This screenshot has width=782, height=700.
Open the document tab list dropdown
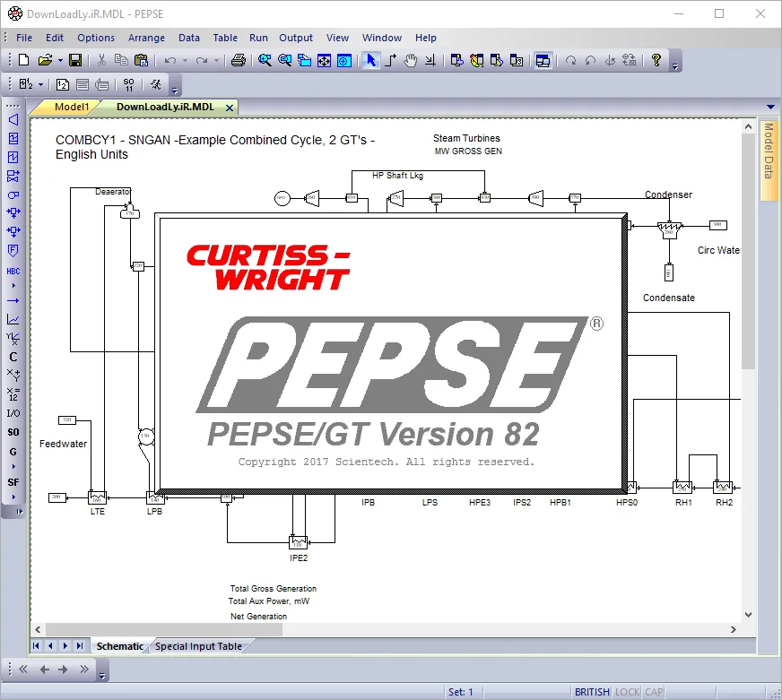point(770,107)
